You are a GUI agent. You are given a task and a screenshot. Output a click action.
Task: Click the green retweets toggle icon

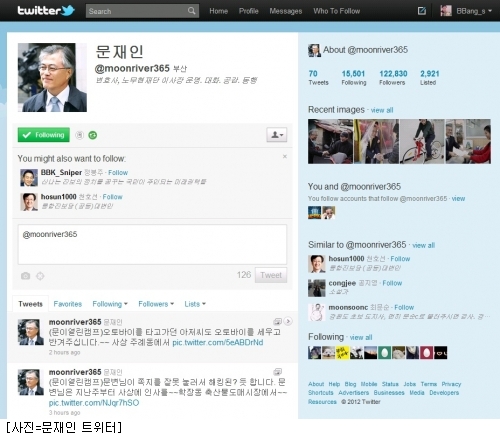(x=93, y=135)
